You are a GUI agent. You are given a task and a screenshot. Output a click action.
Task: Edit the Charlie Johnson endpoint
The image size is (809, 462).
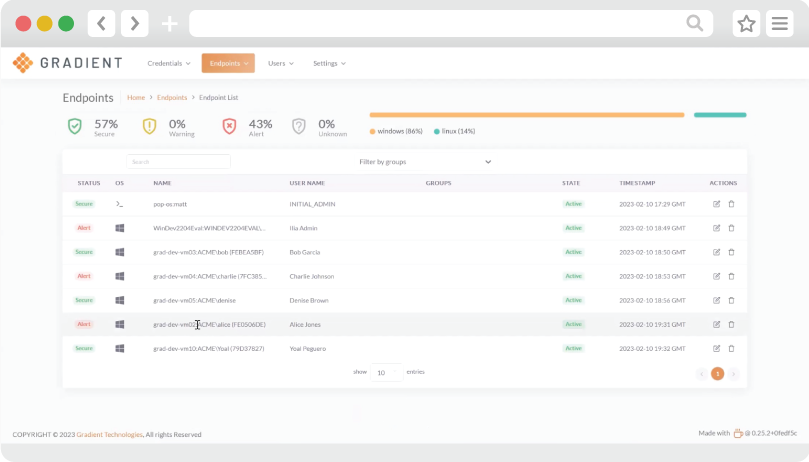[716, 276]
